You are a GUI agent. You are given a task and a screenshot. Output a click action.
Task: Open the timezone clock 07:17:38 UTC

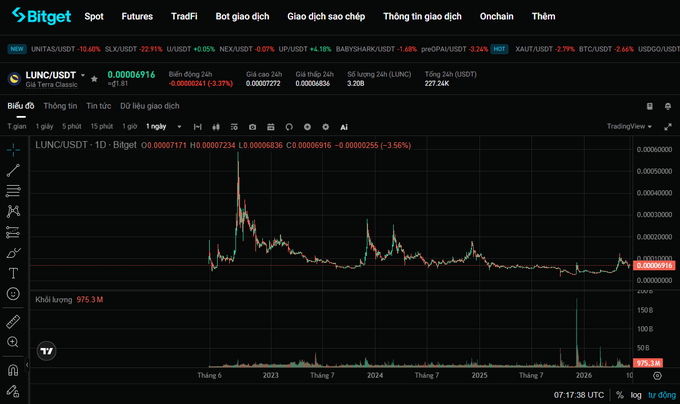click(x=579, y=395)
